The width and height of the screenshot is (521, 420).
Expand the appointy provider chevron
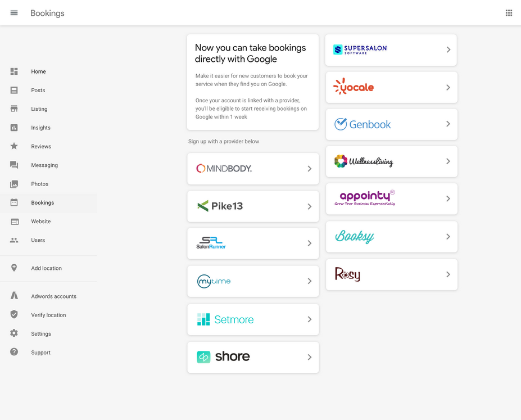pyautogui.click(x=448, y=198)
